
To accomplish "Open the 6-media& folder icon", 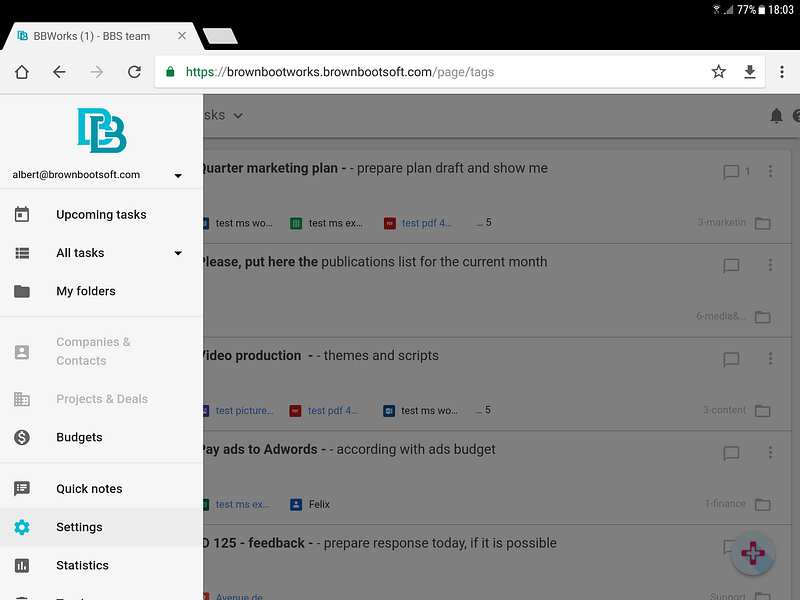I will [x=763, y=317].
